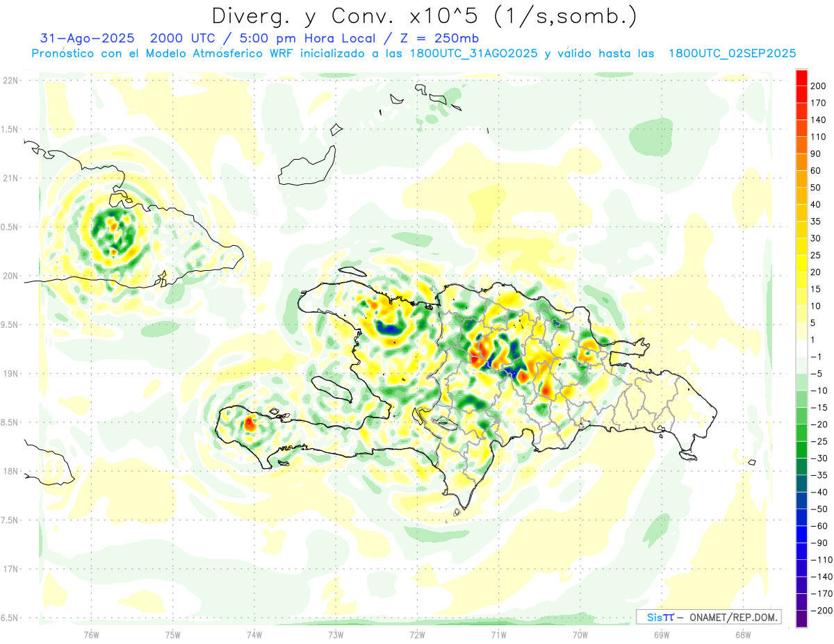Click the '69W' longitude label

(662, 634)
